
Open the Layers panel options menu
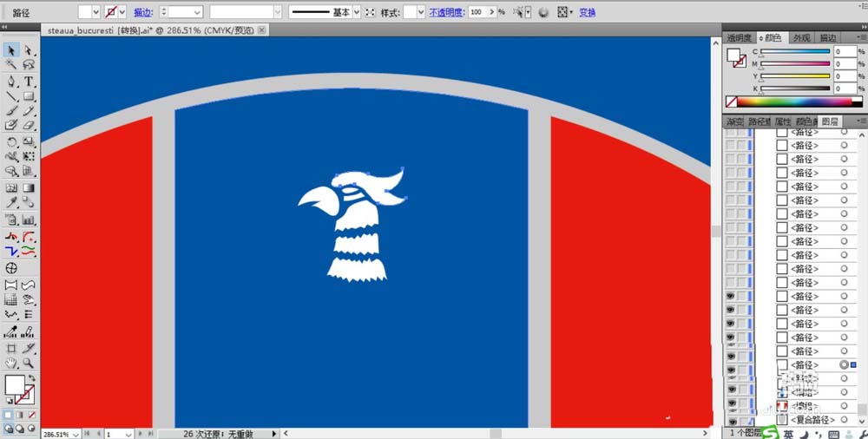click(x=861, y=121)
